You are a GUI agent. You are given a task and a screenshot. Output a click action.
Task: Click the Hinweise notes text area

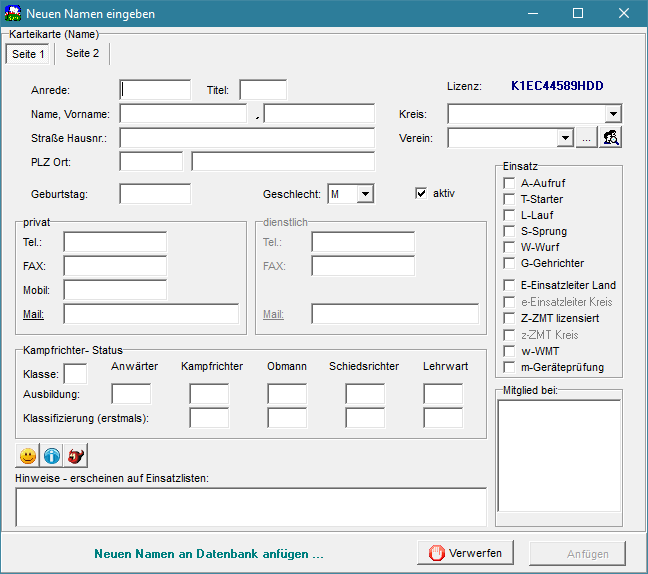tap(251, 507)
